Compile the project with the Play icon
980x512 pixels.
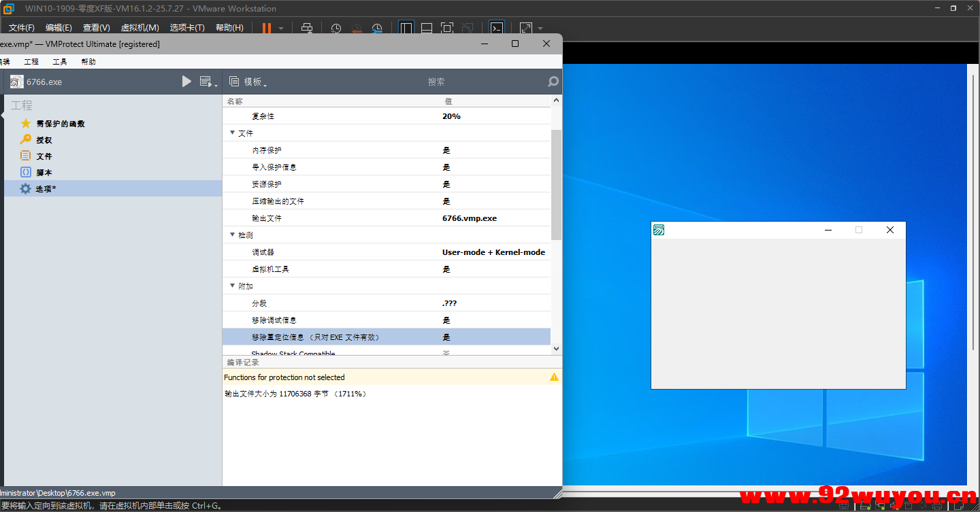[x=186, y=81]
